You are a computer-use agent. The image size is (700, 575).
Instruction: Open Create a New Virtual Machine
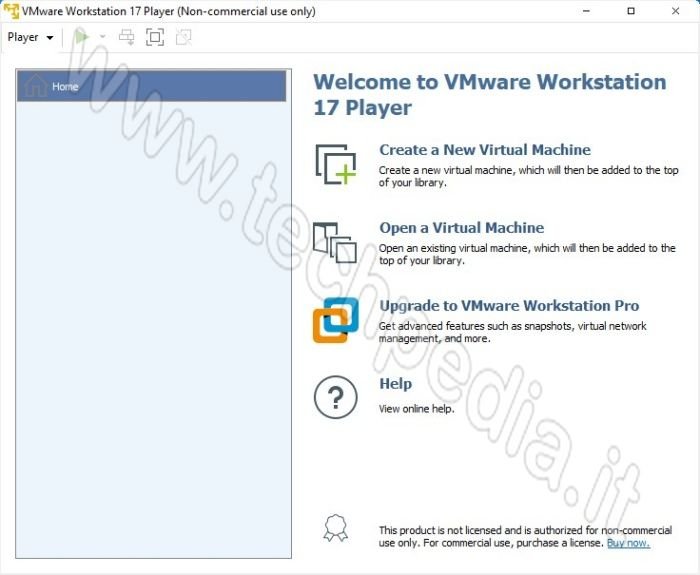485,150
